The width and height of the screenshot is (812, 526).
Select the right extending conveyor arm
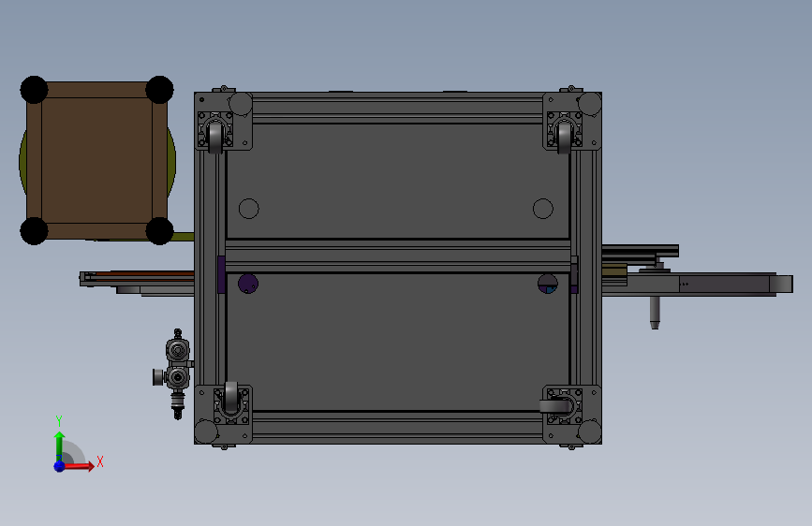click(697, 284)
